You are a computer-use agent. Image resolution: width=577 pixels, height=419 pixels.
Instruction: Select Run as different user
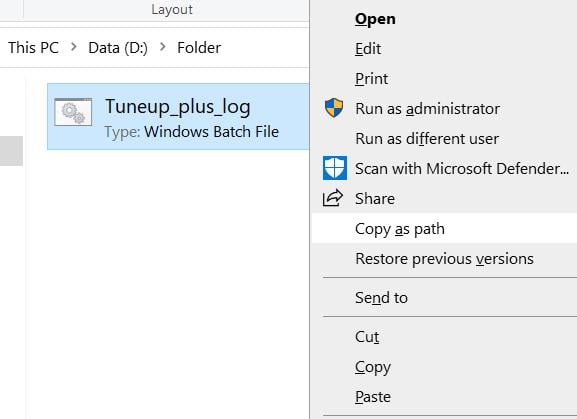click(427, 139)
